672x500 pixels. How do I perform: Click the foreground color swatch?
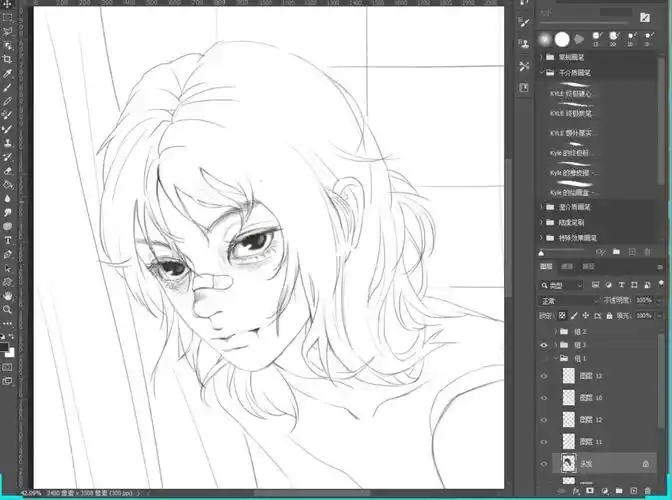pos(5,344)
